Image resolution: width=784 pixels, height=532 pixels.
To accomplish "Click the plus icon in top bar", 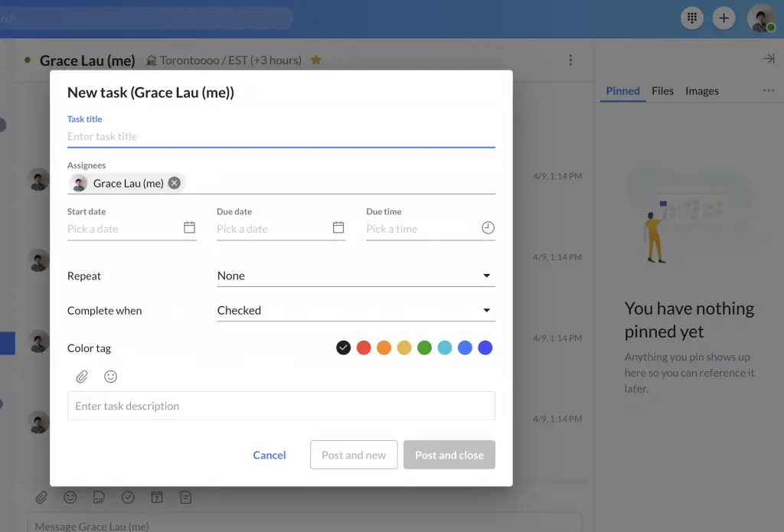I will pyautogui.click(x=724, y=18).
